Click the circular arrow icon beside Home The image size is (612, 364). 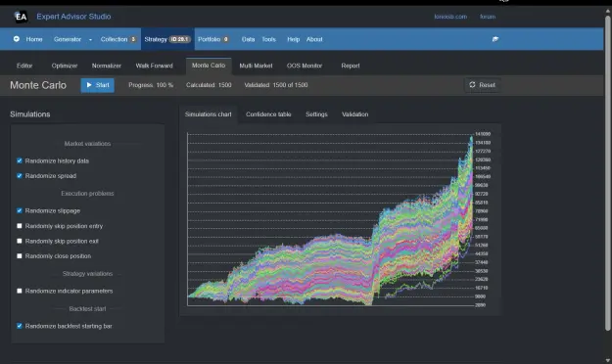tap(17, 39)
